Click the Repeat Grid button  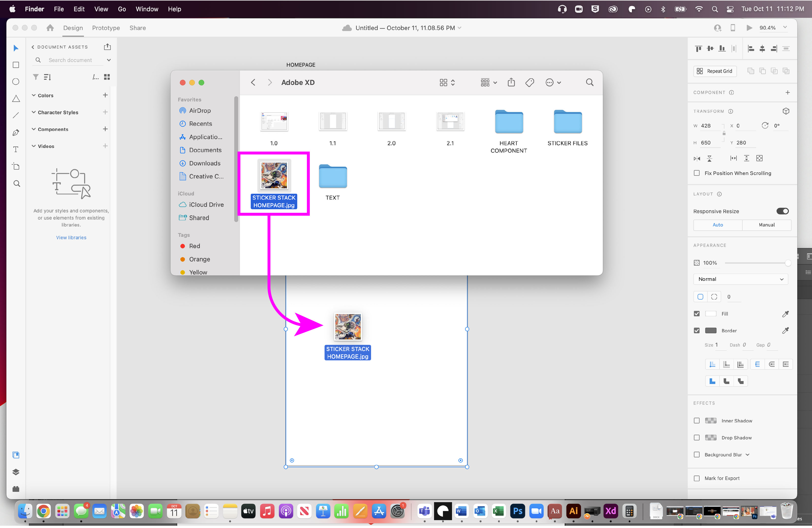(x=715, y=71)
